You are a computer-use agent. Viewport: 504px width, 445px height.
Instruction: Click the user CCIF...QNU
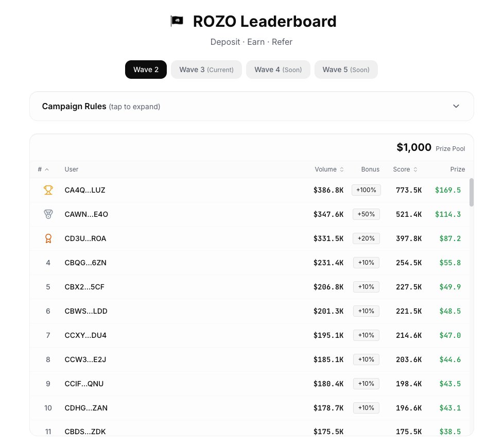pos(84,384)
